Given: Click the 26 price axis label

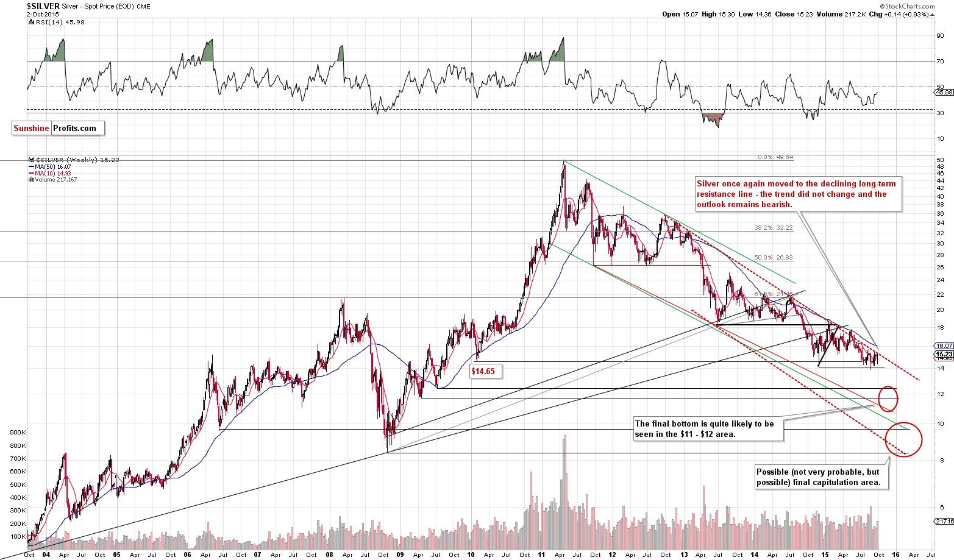Looking at the screenshot, I should [941, 268].
